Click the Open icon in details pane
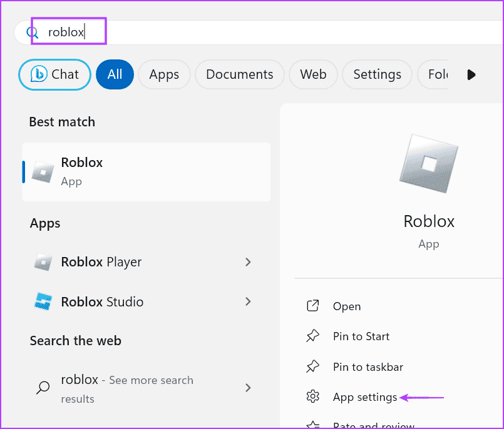This screenshot has height=429, width=504. pyautogui.click(x=313, y=306)
